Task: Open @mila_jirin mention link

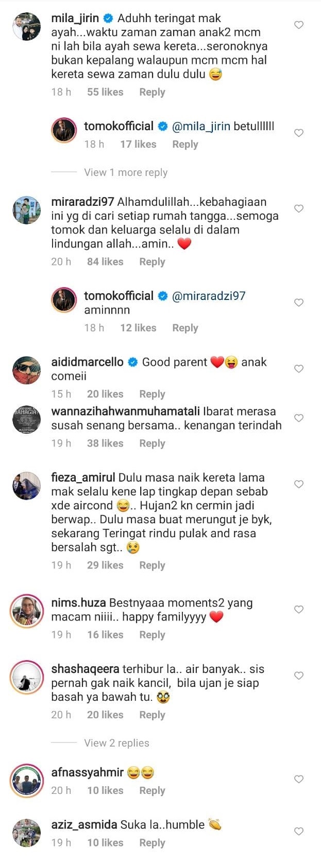Action: click(x=201, y=126)
